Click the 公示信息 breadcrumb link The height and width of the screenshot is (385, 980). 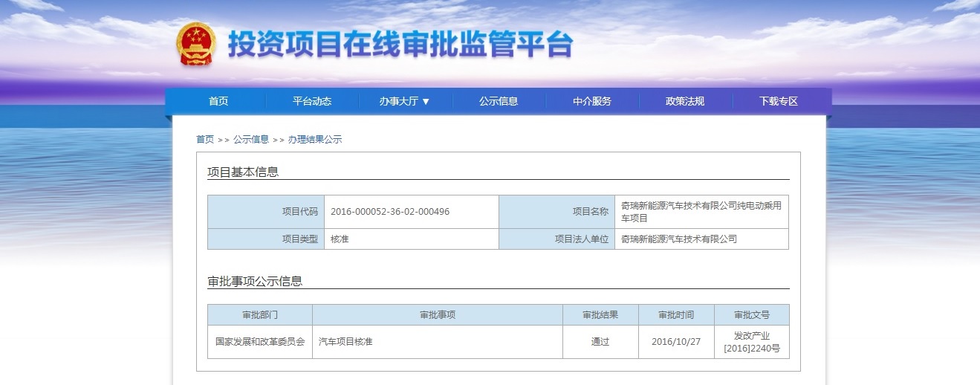(x=251, y=140)
